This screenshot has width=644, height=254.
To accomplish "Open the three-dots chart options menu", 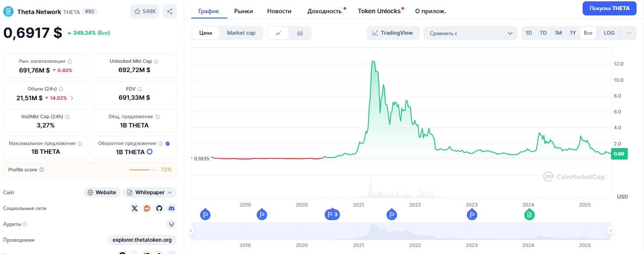I will [x=629, y=33].
